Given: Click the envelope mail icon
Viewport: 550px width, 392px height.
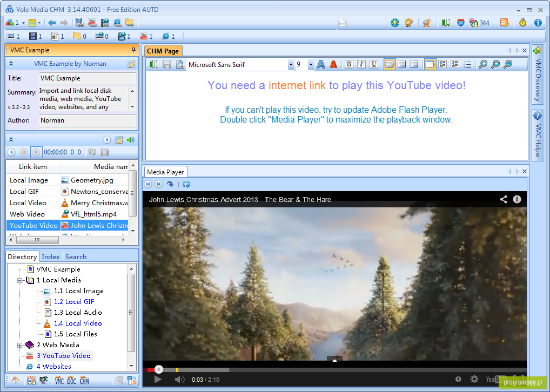Looking at the screenshot, I should coord(343,23).
